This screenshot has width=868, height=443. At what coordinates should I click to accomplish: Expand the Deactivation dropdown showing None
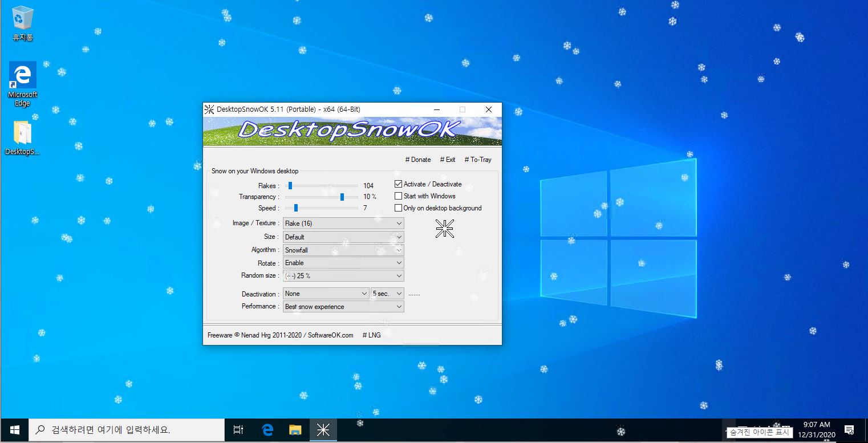[326, 294]
